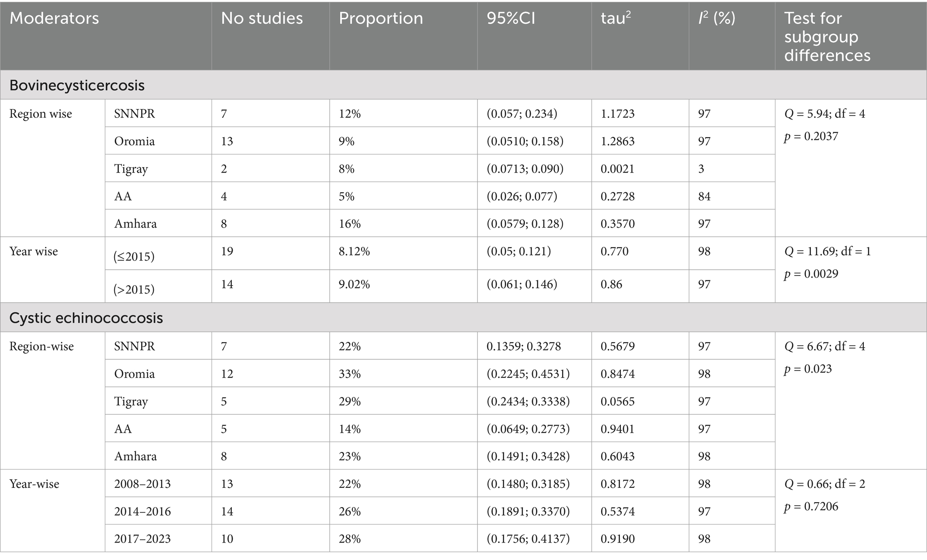
Task: Select the tau² column header
Action: point(615,18)
